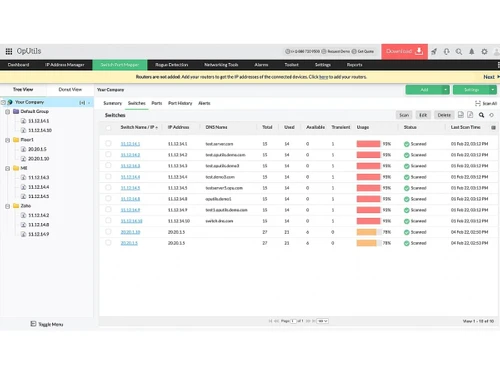Click the globe icon next to Your Company
Viewport: 500px width, 375px height.
tap(10, 102)
